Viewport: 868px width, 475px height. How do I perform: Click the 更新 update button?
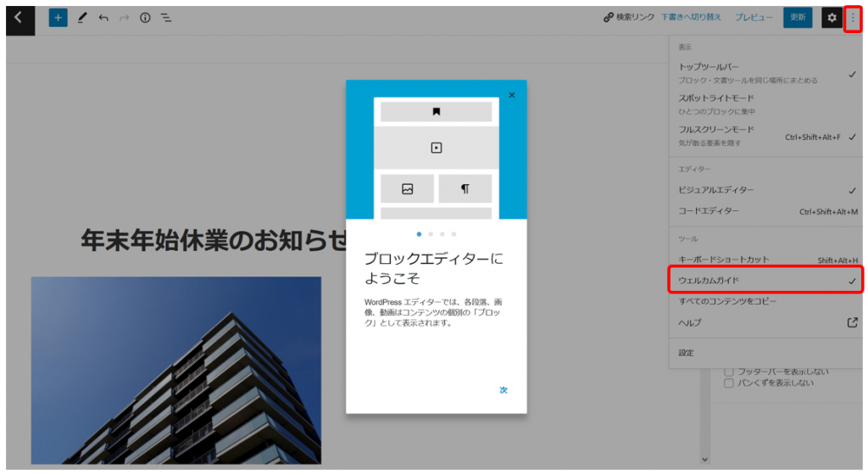click(x=797, y=18)
